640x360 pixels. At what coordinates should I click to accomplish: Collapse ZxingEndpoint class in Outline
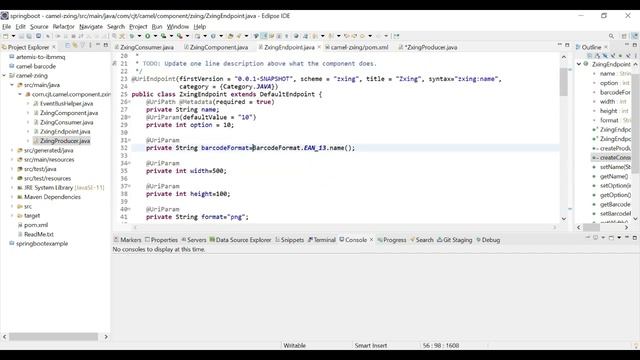click(x=579, y=64)
